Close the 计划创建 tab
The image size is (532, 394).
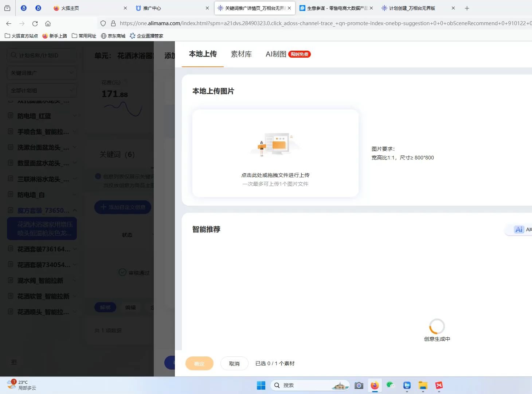453,8
